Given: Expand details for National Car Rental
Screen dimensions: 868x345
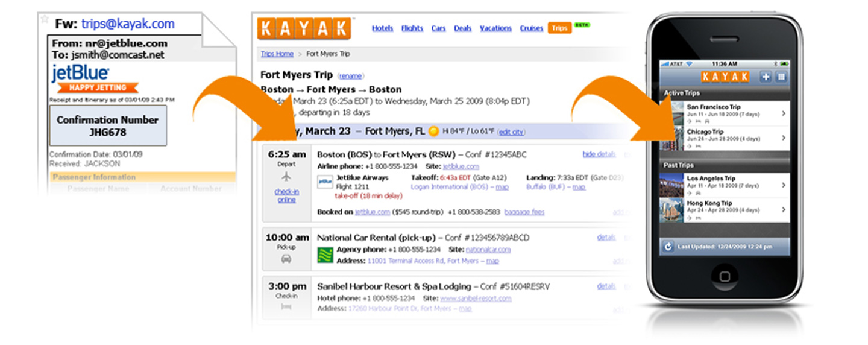Looking at the screenshot, I should (x=606, y=238).
